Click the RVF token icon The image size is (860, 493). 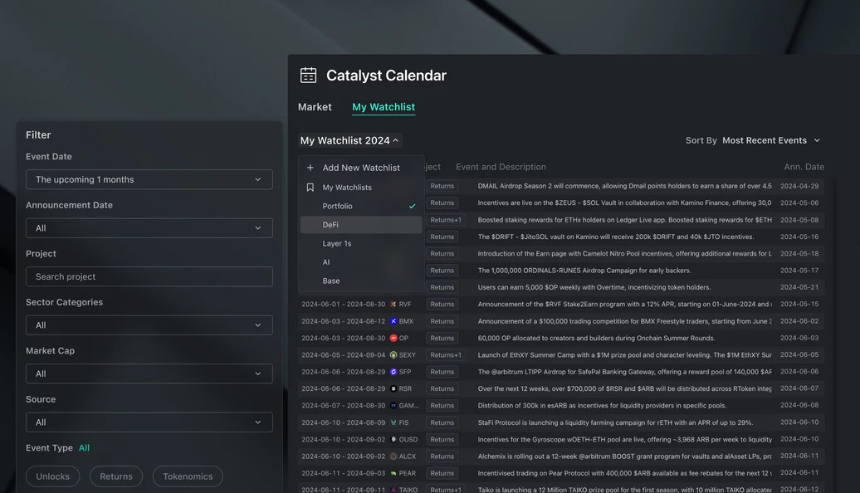[393, 304]
